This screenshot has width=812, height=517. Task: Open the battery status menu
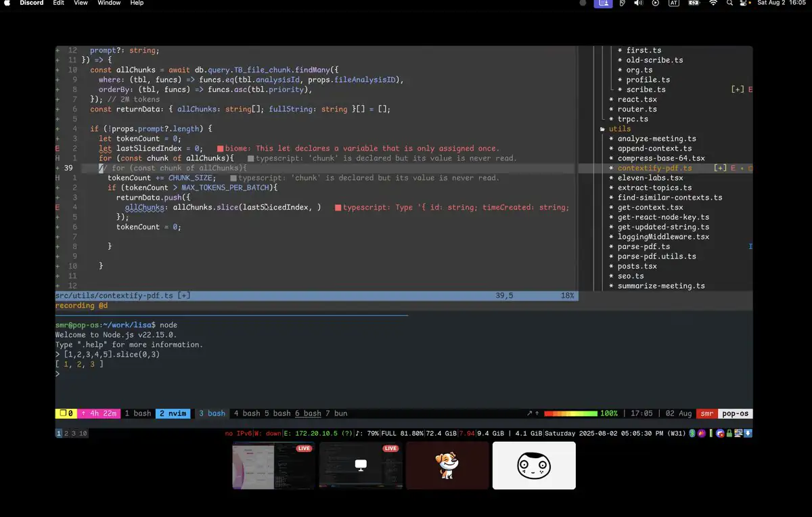click(692, 3)
